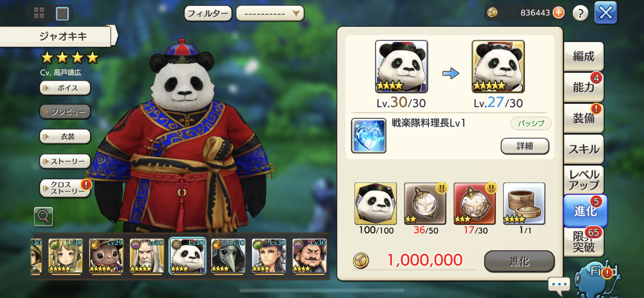Open the chat speech bubble icon
The image size is (644, 298).
[559, 284]
